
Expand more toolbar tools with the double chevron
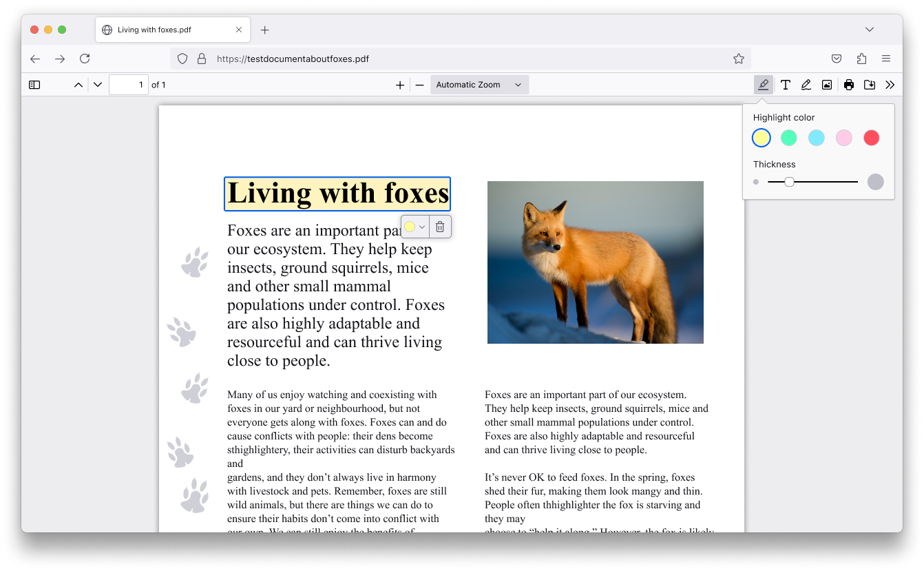[x=890, y=84]
